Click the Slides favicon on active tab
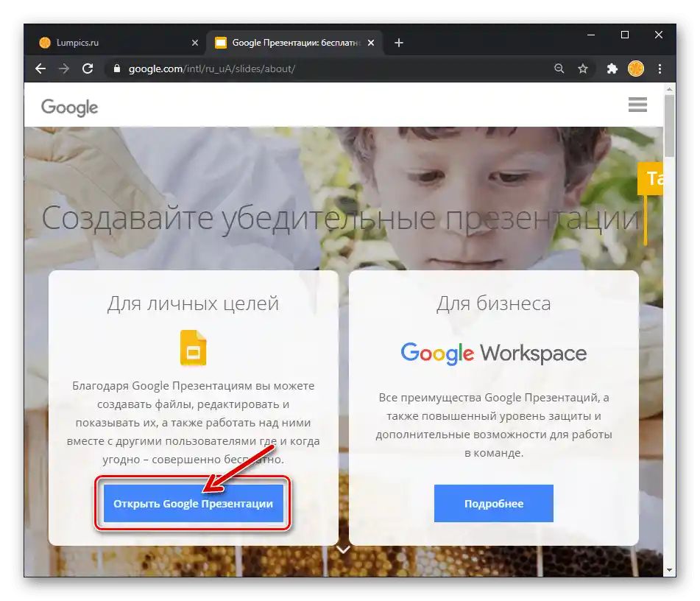 point(221,43)
